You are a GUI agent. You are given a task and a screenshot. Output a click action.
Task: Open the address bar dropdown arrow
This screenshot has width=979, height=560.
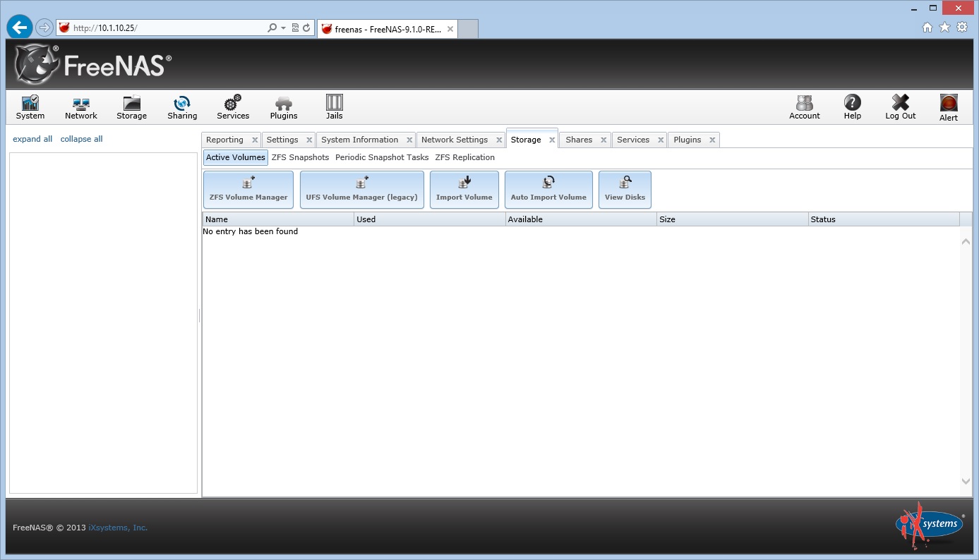click(x=284, y=28)
